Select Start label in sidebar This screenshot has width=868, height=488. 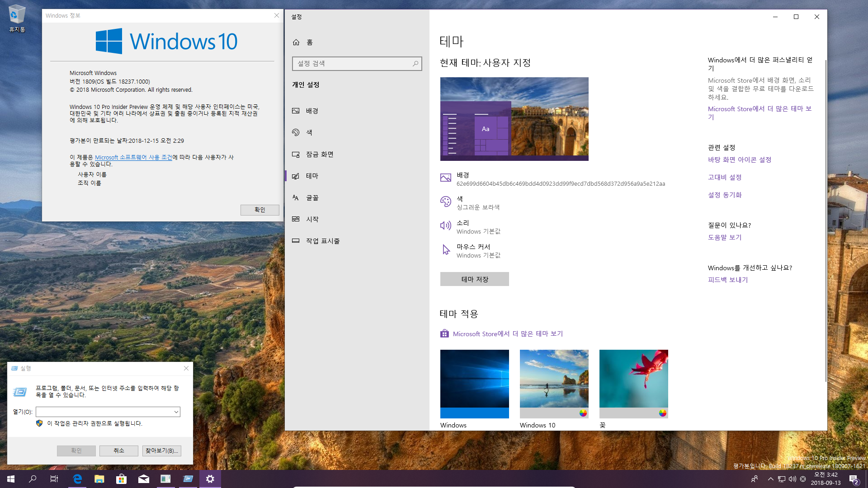[312, 219]
